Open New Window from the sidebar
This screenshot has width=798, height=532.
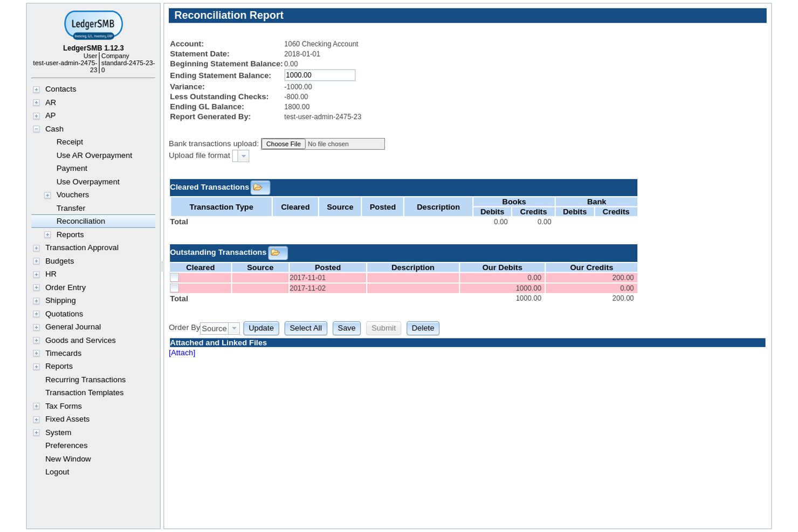click(68, 459)
